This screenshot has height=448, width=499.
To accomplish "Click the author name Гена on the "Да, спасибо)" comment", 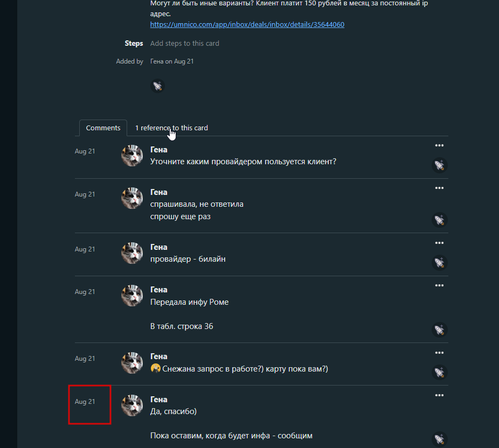I will pos(158,400).
